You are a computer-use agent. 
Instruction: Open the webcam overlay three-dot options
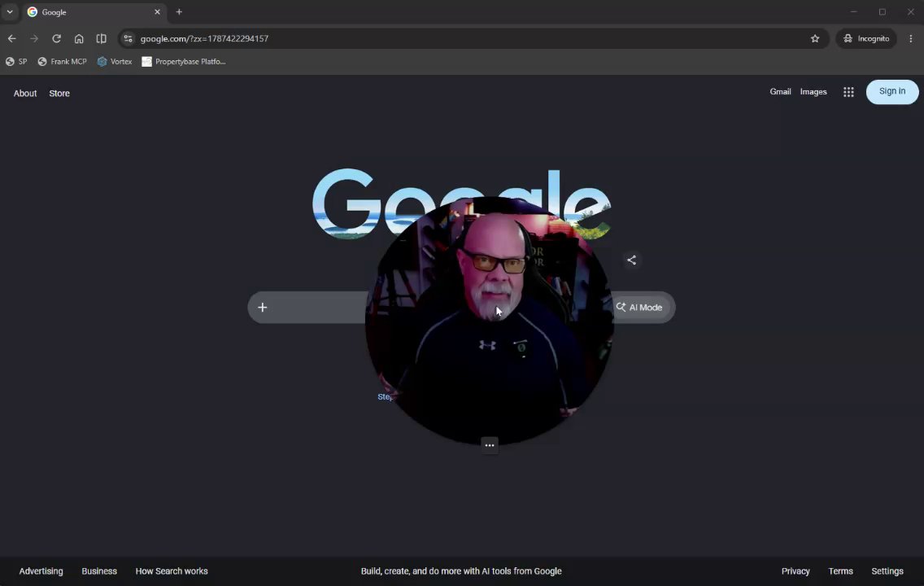(490, 445)
